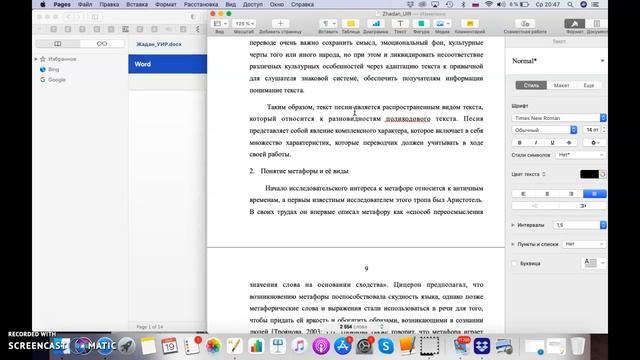Increase the paragraph indent
The image size is (640, 360).
coord(582,206)
